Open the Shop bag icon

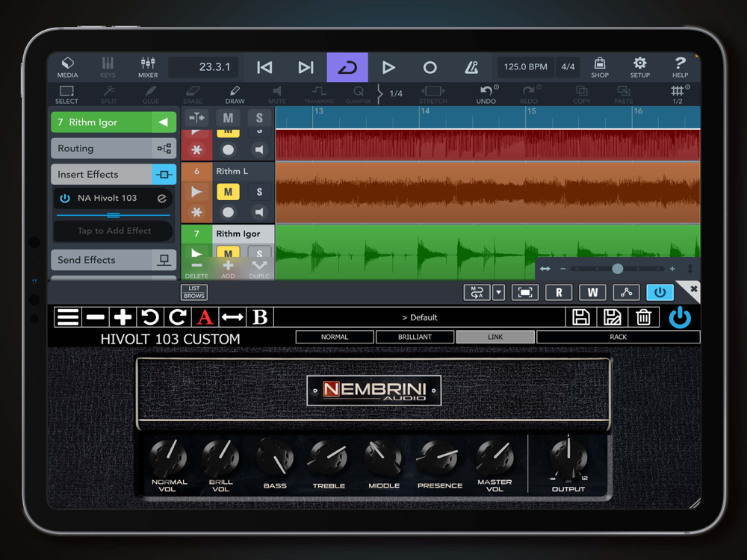pos(599,66)
